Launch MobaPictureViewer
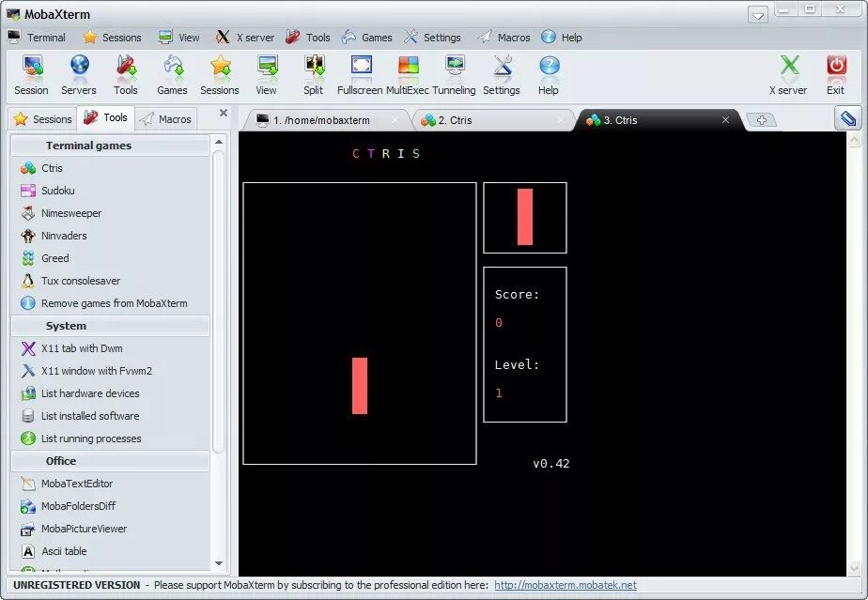 point(73,530)
